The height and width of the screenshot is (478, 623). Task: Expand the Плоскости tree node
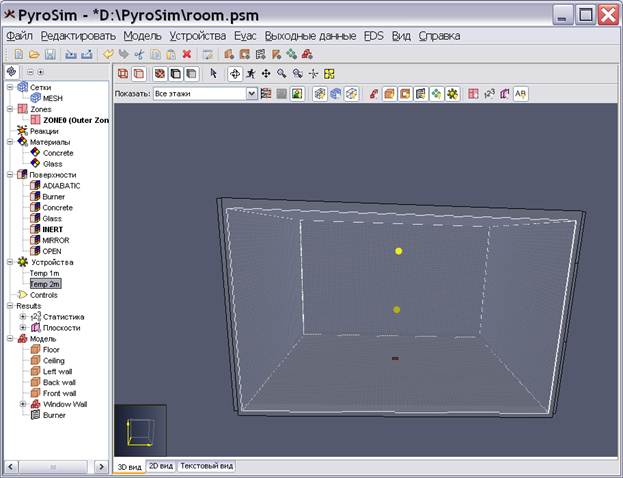(23, 328)
